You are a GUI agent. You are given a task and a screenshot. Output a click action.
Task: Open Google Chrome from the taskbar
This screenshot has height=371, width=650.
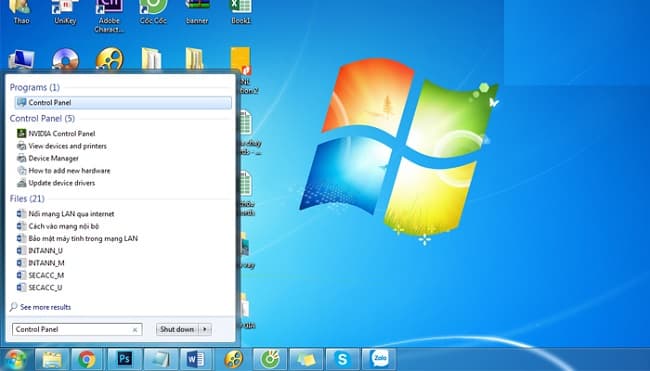click(x=87, y=359)
